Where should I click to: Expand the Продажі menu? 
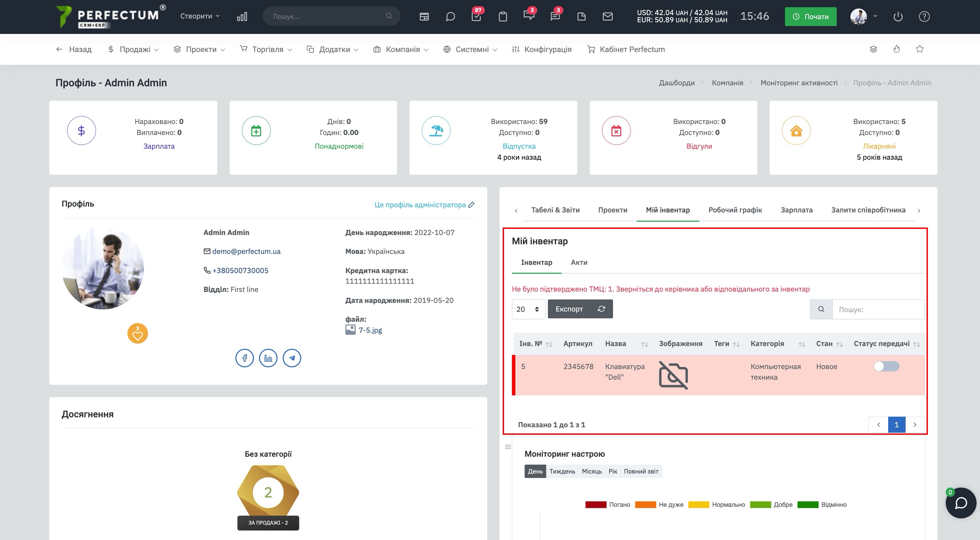point(133,49)
